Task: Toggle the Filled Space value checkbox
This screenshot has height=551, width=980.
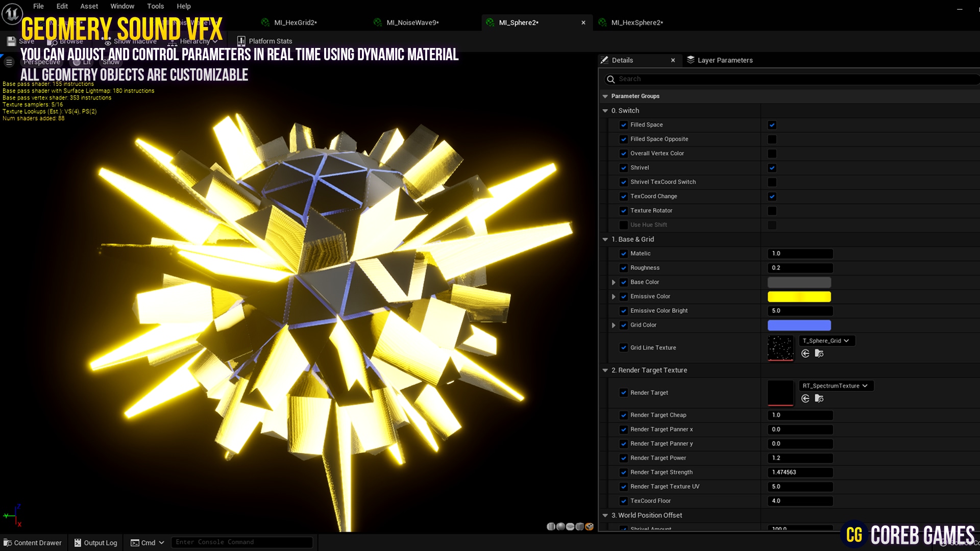Action: (x=772, y=125)
